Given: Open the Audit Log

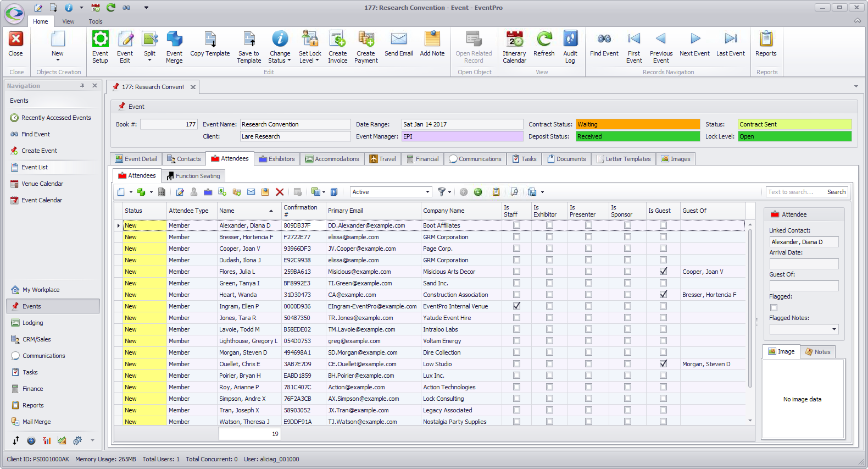Looking at the screenshot, I should point(570,47).
